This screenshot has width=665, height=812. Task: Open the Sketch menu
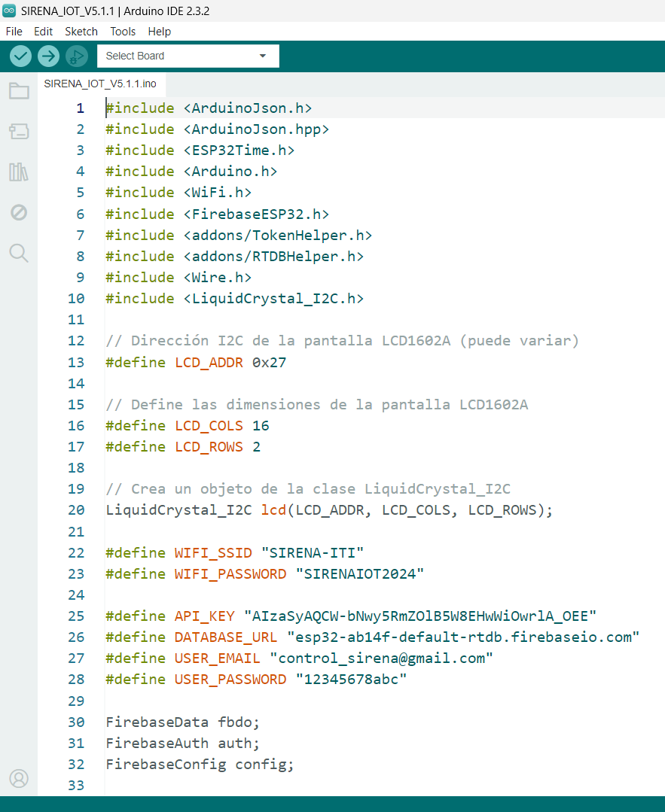81,32
